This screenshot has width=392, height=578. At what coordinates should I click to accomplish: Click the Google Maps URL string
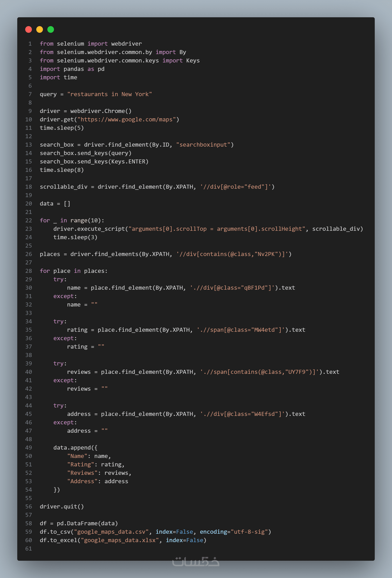pyautogui.click(x=128, y=119)
